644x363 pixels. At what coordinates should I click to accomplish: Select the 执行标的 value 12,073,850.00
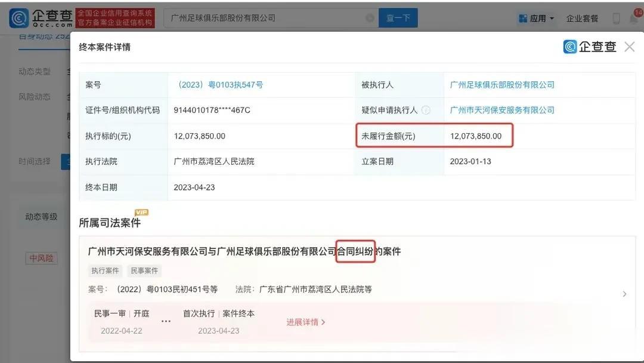coord(200,136)
